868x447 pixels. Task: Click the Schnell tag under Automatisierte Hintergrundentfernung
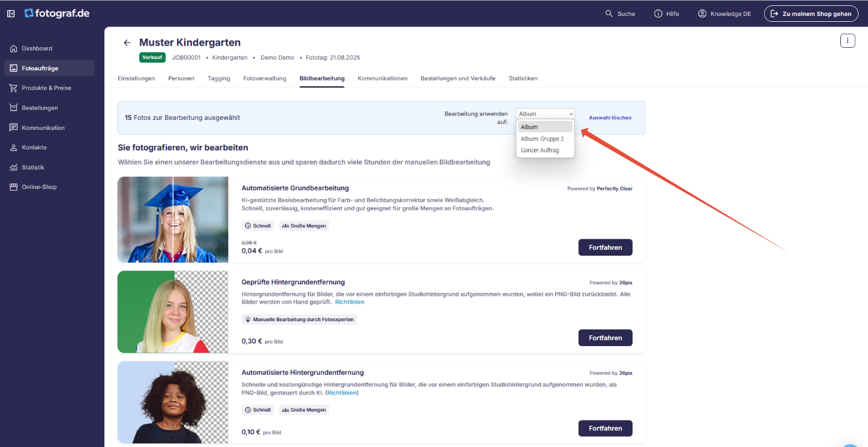[x=258, y=410]
